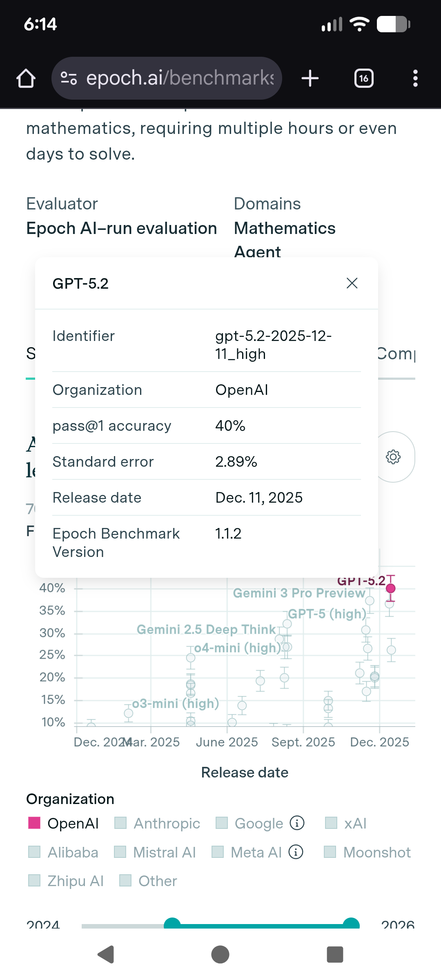
Task: Grab the left date range slider handle
Action: click(172, 924)
